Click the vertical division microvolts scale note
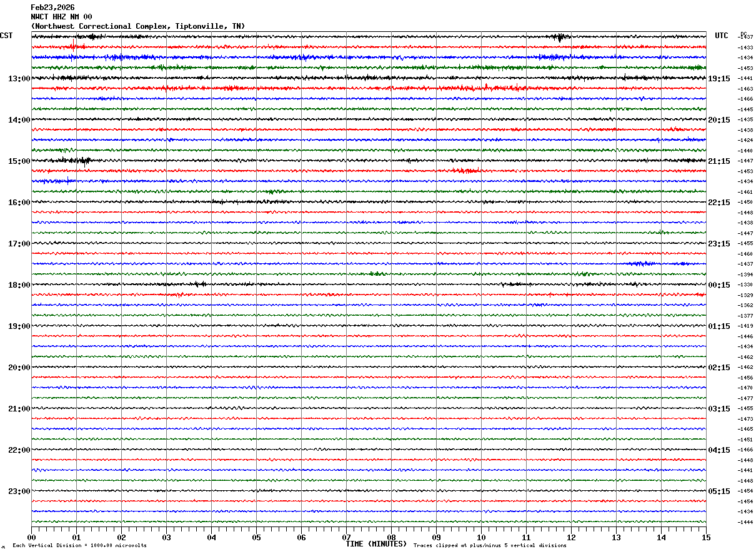Screen dimensions: 756x554 (79, 546)
